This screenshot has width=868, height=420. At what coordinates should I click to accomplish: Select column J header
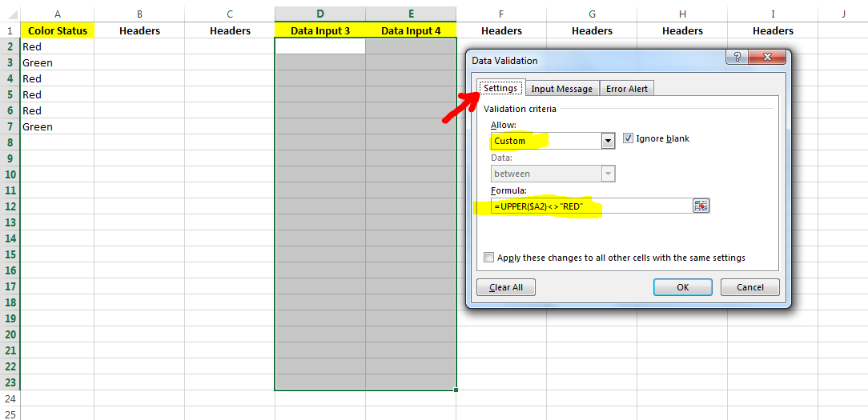click(x=842, y=14)
